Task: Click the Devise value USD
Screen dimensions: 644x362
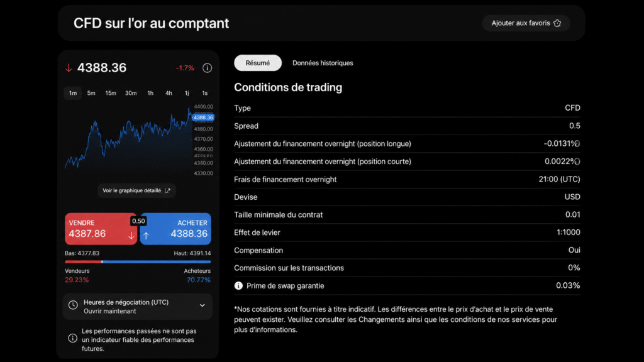Action: [572, 197]
